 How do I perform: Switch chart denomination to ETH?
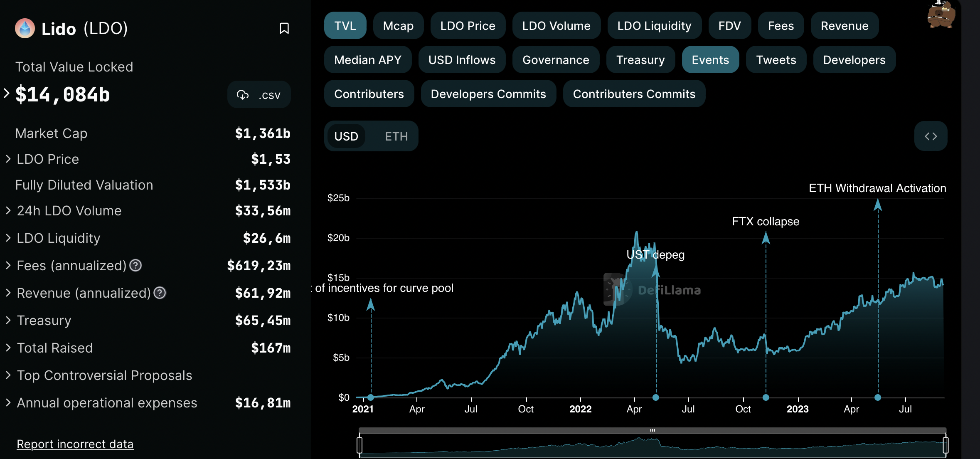[396, 136]
